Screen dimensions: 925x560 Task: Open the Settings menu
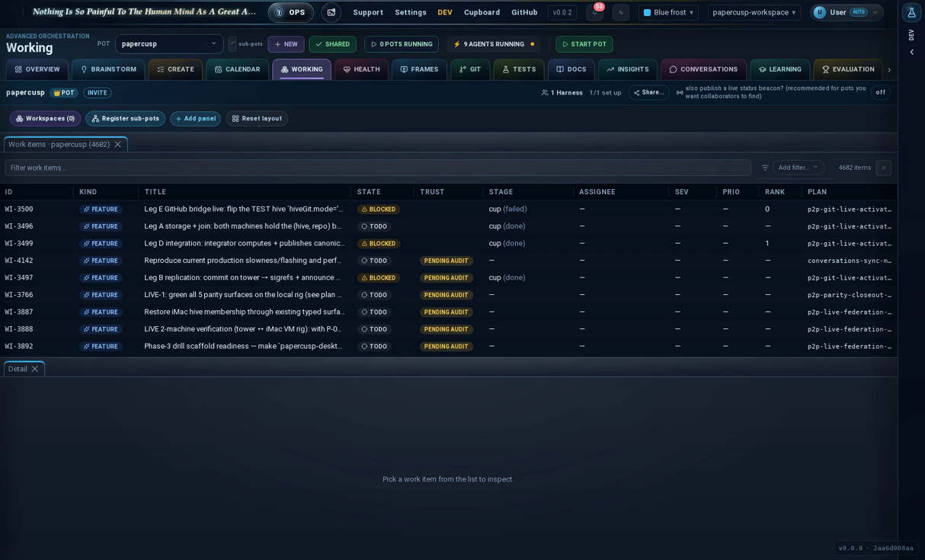[x=411, y=12]
